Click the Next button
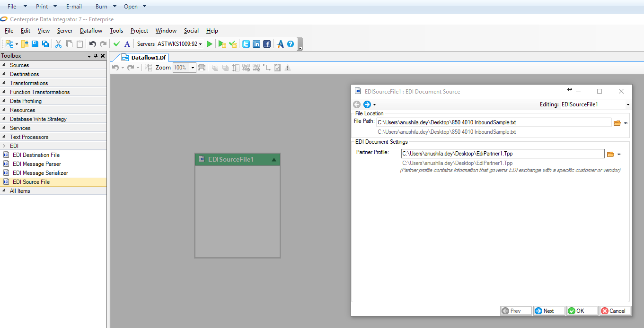Viewport: 644px width, 328px height. pos(549,311)
